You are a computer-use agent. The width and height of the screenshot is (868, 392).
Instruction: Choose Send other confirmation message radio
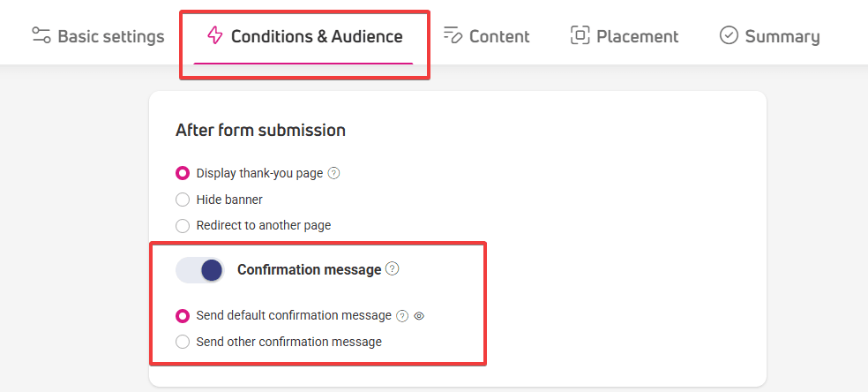pyautogui.click(x=182, y=342)
